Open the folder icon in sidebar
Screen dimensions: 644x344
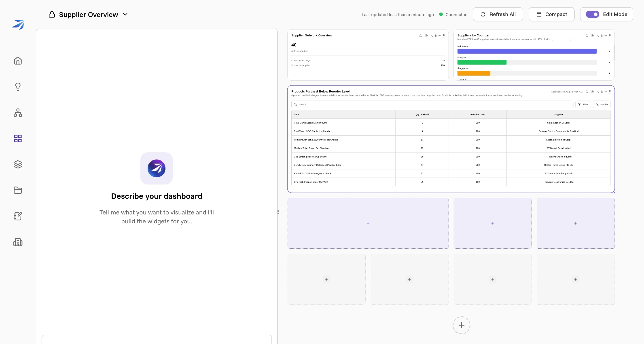click(18, 190)
